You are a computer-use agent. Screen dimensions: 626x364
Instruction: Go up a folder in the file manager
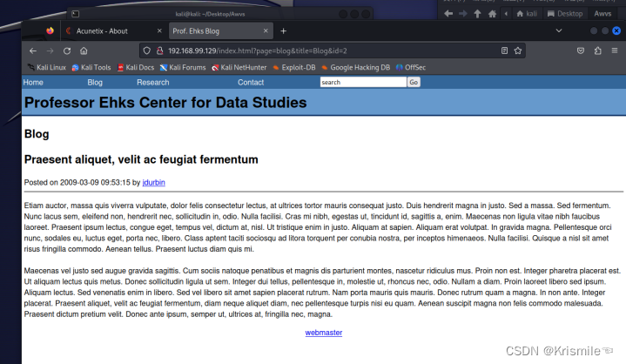pos(477,14)
